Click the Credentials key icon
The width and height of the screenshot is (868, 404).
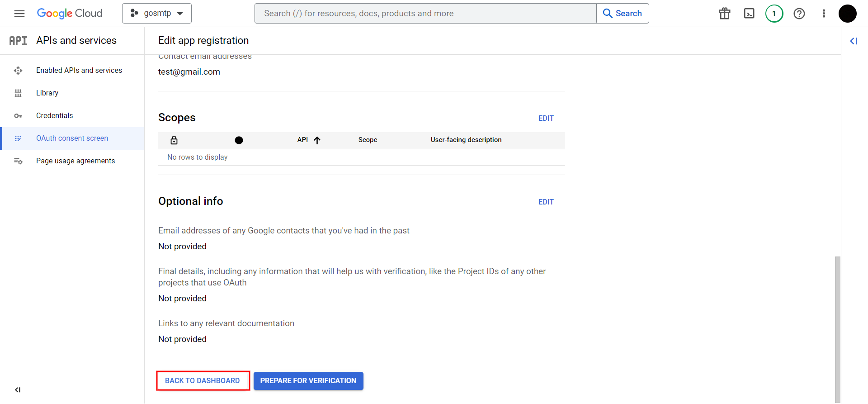pos(18,116)
